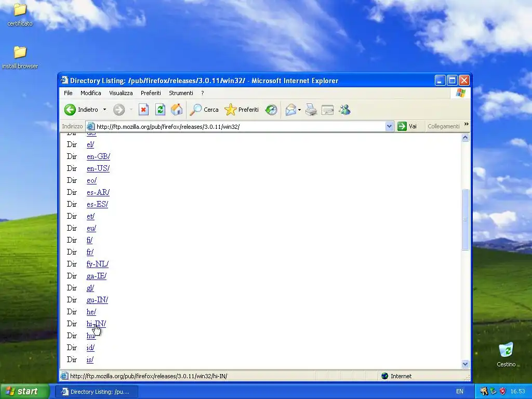Open the Messenger people icon

[344, 110]
